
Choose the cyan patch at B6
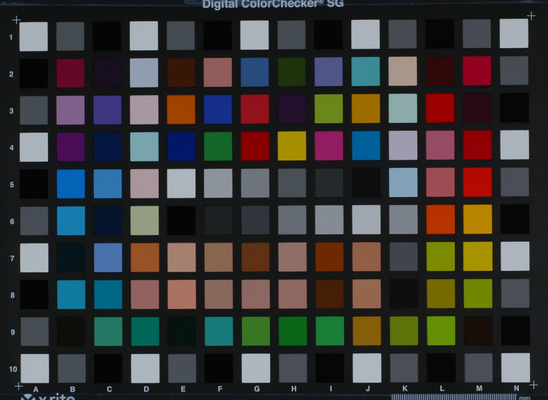pos(71,221)
